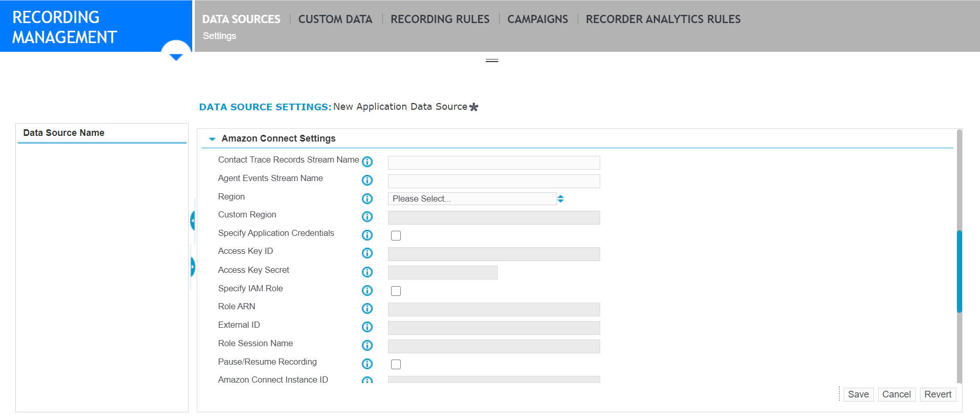Collapse the Amazon Connect Settings section

(212, 139)
